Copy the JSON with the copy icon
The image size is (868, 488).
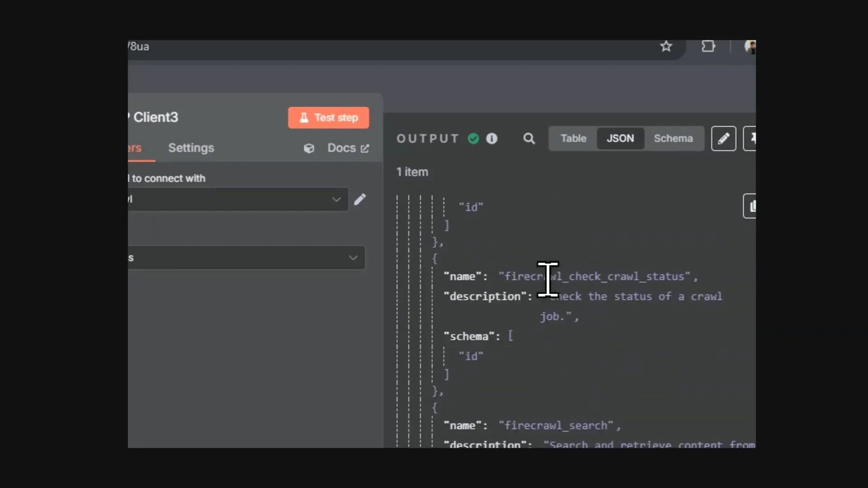[750, 206]
